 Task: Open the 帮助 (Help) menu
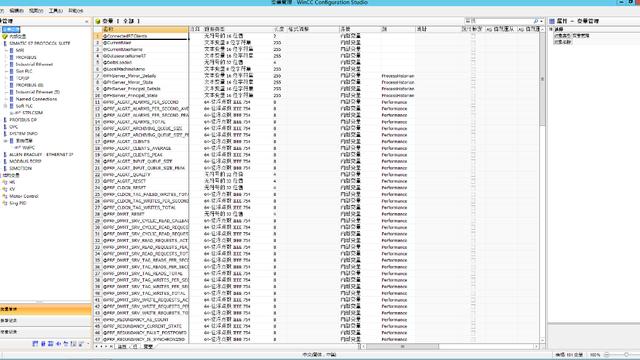(x=76, y=11)
